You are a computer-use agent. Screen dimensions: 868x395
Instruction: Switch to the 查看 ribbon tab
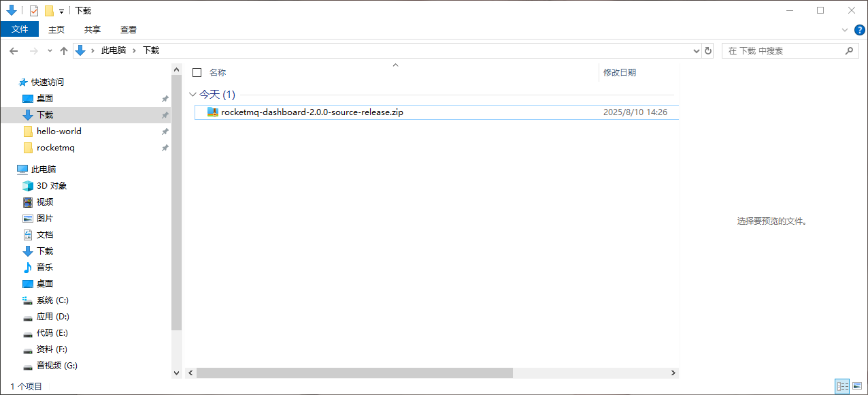(x=129, y=29)
